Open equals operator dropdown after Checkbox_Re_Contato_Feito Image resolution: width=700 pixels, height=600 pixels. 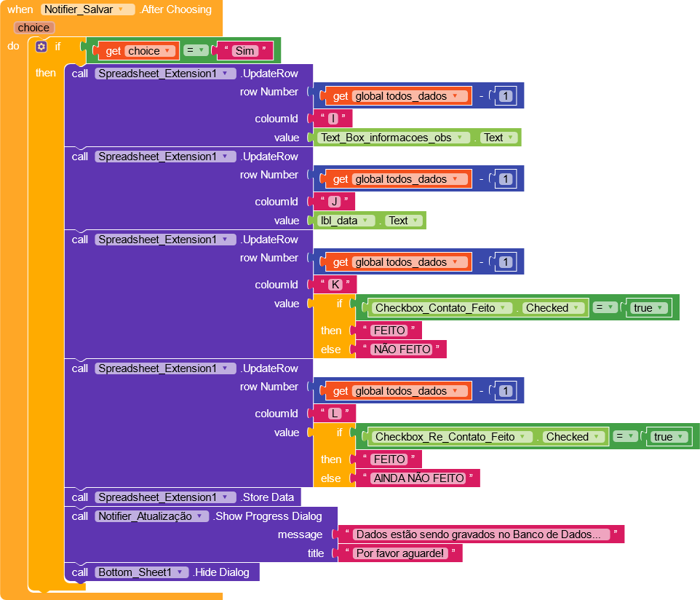pos(625,436)
